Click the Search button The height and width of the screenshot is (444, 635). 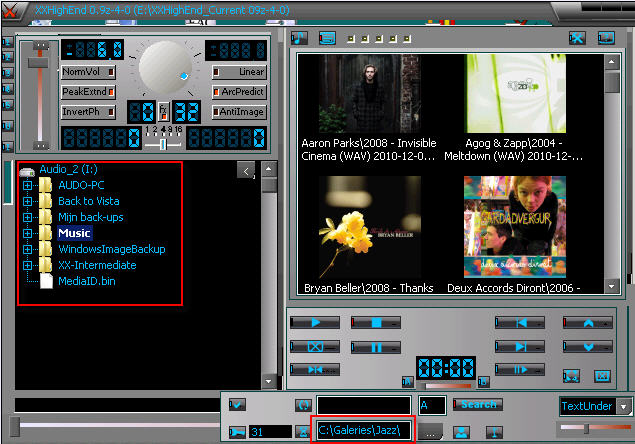point(478,404)
